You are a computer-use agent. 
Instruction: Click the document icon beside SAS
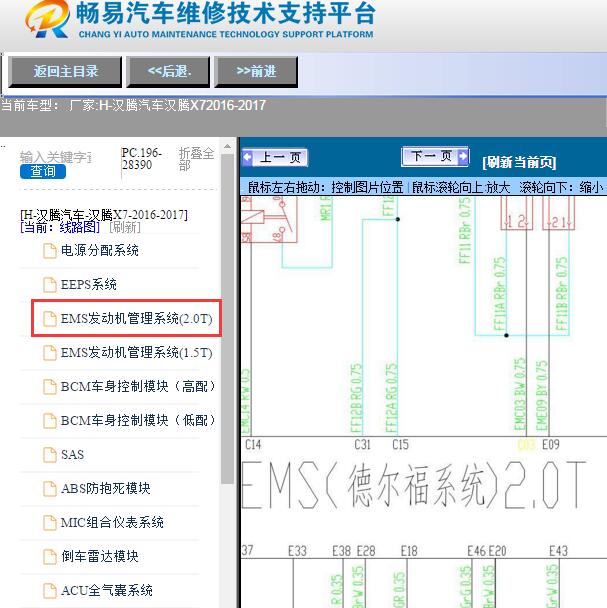[x=50, y=454]
